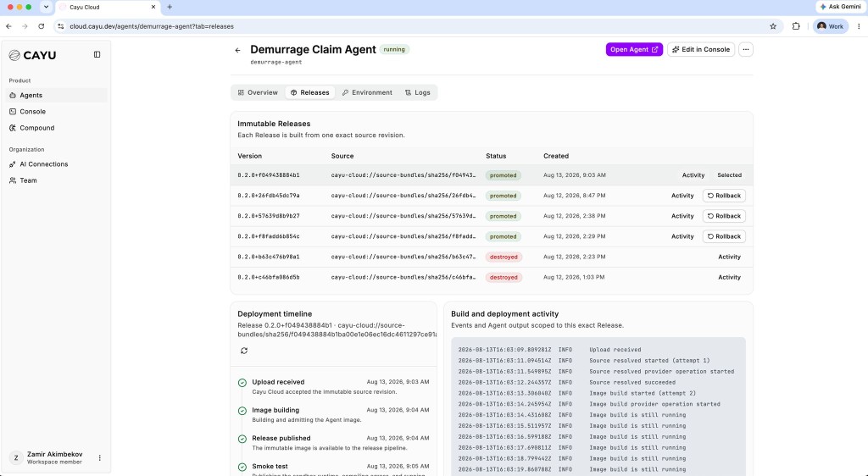Screen dimensions: 868x476
Task: Open the Team page
Action: 56,180
